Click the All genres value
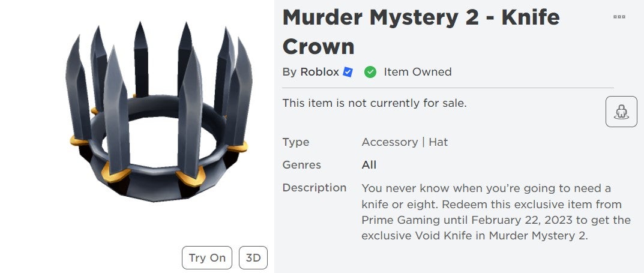Screen dimensions: 644x273 point(369,165)
